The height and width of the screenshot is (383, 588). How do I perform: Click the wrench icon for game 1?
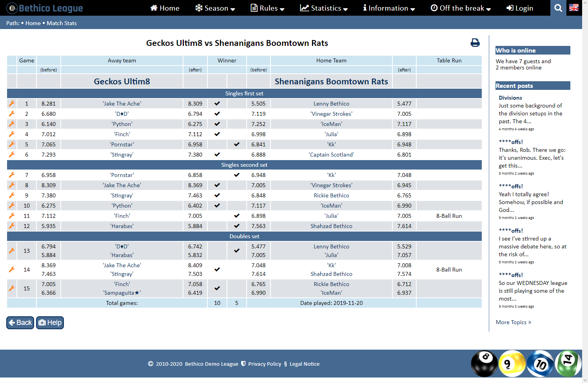12,104
